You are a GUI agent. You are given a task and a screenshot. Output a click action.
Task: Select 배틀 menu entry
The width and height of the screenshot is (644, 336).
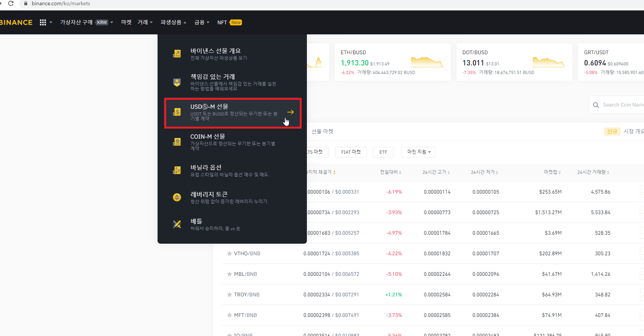tap(232, 224)
